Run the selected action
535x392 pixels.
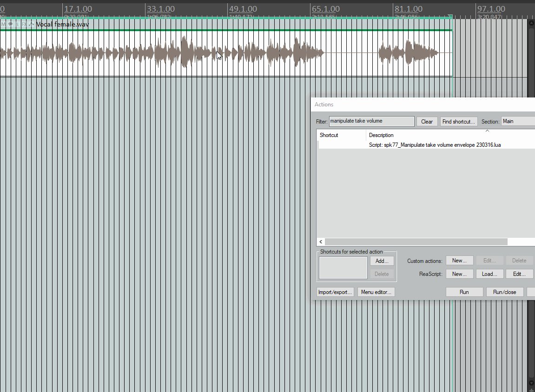pos(464,292)
